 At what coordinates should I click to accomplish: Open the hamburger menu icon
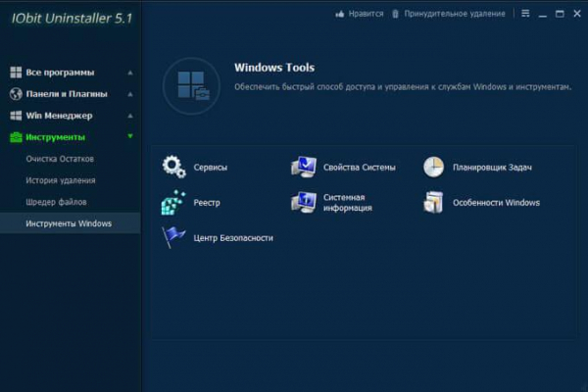pos(525,14)
